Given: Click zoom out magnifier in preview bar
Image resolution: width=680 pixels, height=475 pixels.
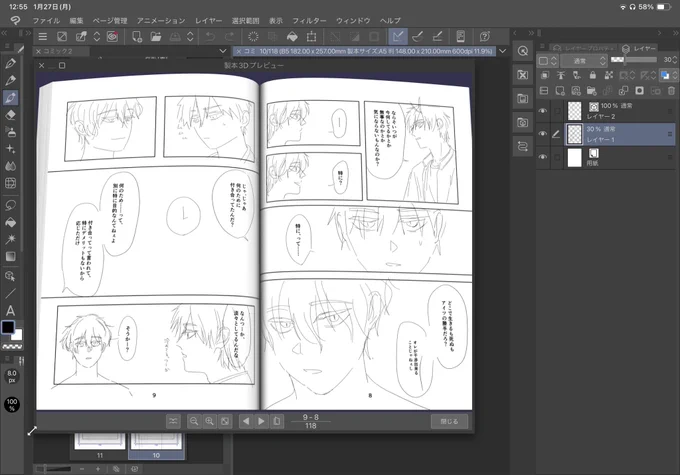Looking at the screenshot, I should tap(194, 421).
